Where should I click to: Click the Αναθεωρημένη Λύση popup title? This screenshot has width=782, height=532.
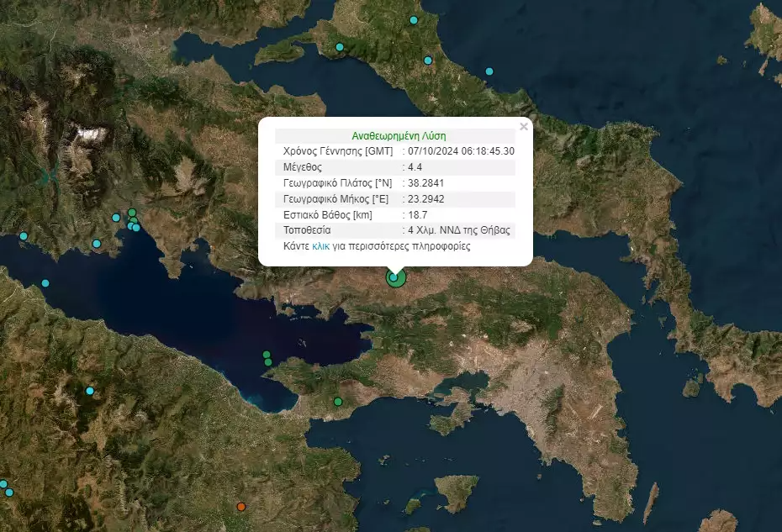point(399,135)
